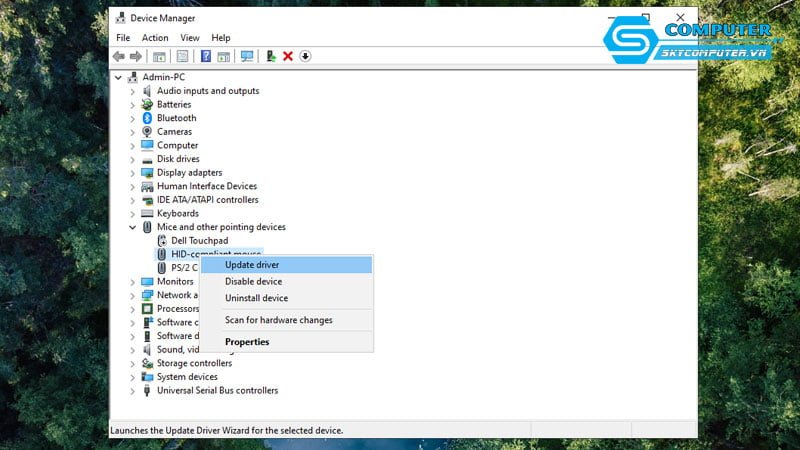Image resolution: width=800 pixels, height=450 pixels.
Task: Choose Update driver from context menu
Action: 286,265
